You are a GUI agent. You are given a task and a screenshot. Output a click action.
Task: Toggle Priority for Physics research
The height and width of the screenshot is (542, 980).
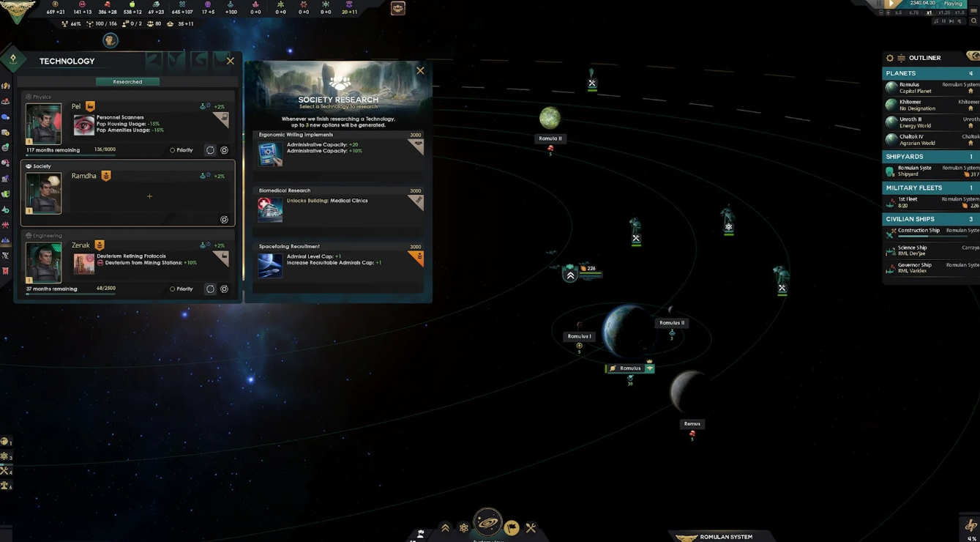(x=173, y=150)
